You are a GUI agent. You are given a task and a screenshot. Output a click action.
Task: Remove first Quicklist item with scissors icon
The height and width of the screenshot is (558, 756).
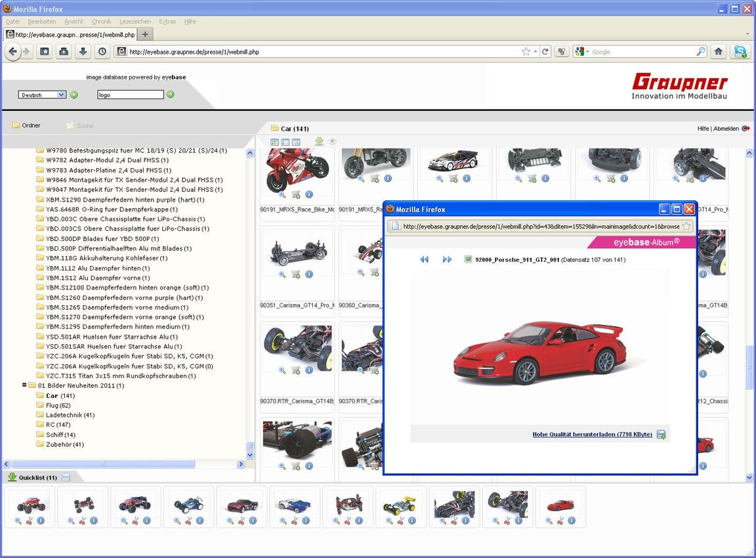(30, 521)
